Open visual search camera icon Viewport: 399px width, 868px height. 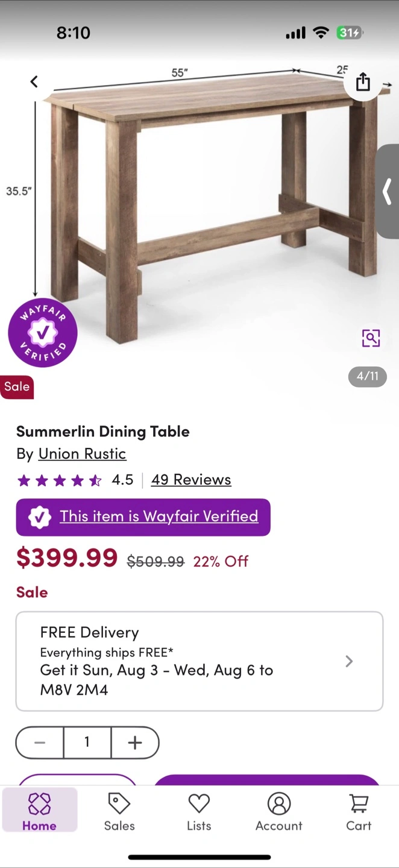(371, 338)
